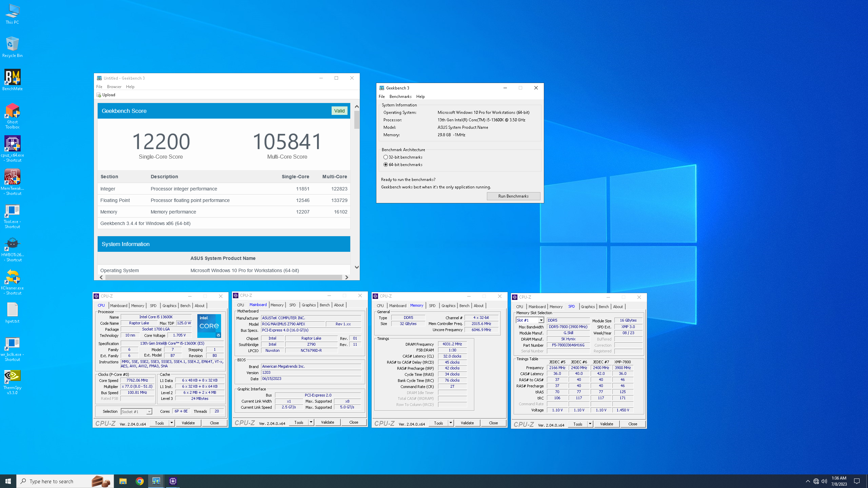868x488 pixels.
Task: Click scroll right arrow in Geekbench results
Action: click(347, 277)
